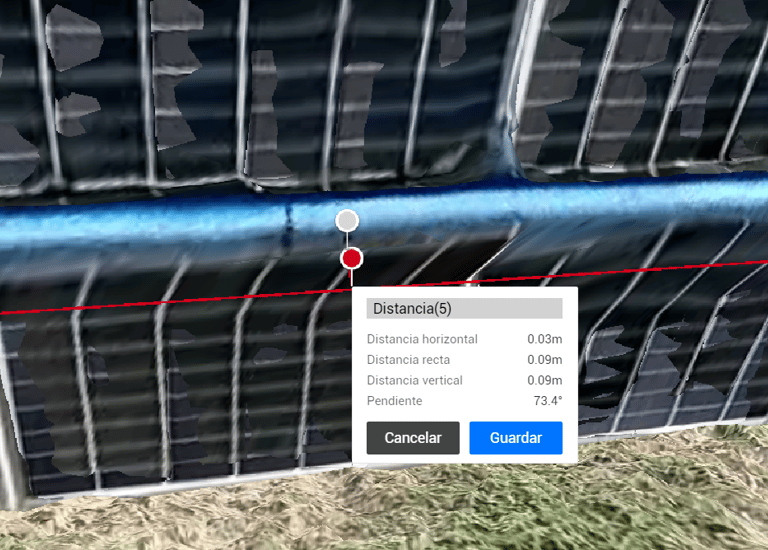Click the line connecting both markers
The width and height of the screenshot is (768, 550).
click(x=347, y=239)
